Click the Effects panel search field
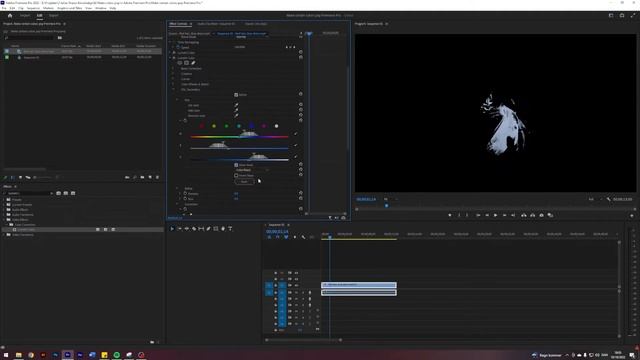 (x=29, y=193)
